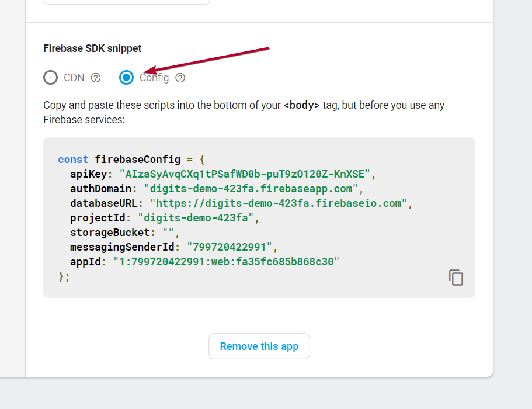Click the bold <body> tag text
The image size is (532, 409).
pyautogui.click(x=301, y=106)
